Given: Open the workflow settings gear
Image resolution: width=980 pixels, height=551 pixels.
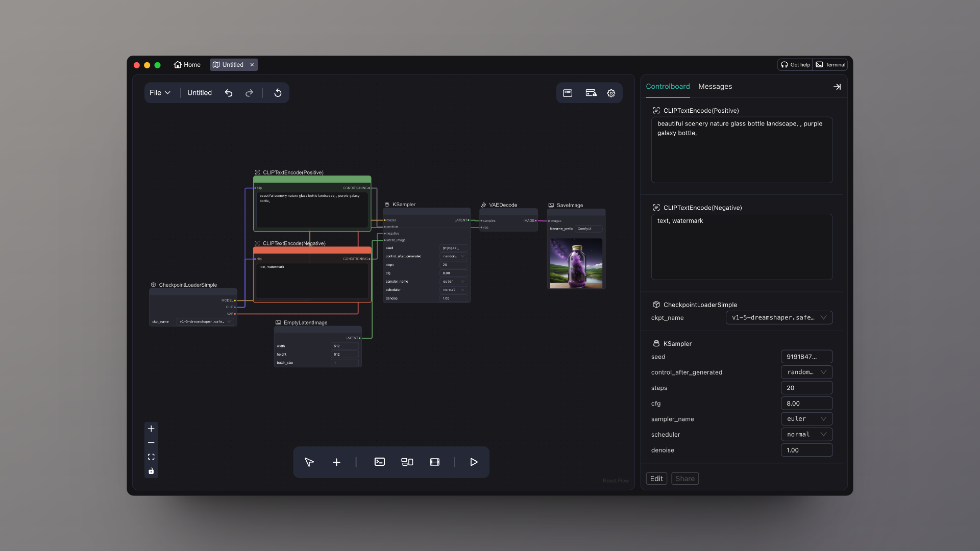Looking at the screenshot, I should tap(611, 93).
